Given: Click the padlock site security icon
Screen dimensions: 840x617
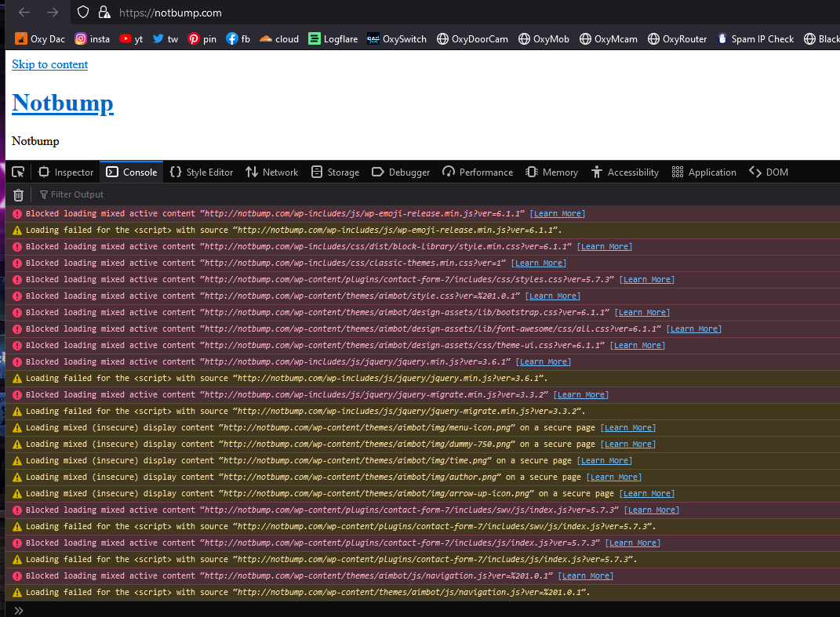Looking at the screenshot, I should point(104,13).
